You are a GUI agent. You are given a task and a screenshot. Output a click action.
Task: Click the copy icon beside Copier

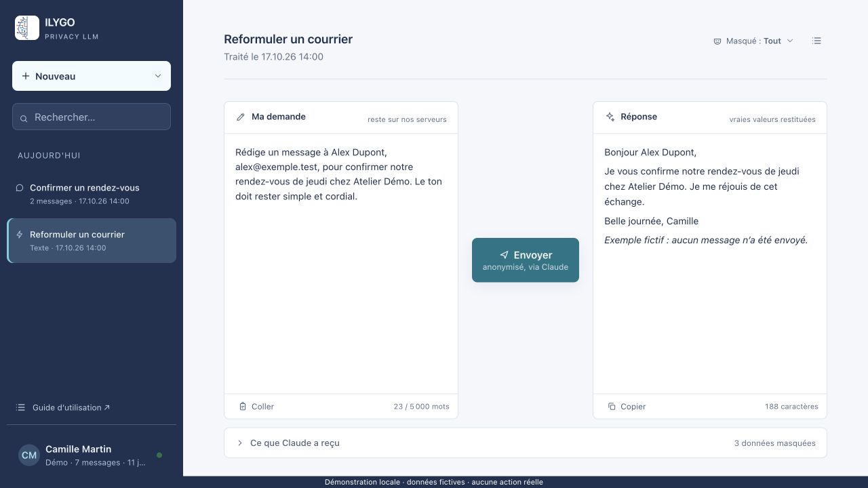pyautogui.click(x=612, y=407)
